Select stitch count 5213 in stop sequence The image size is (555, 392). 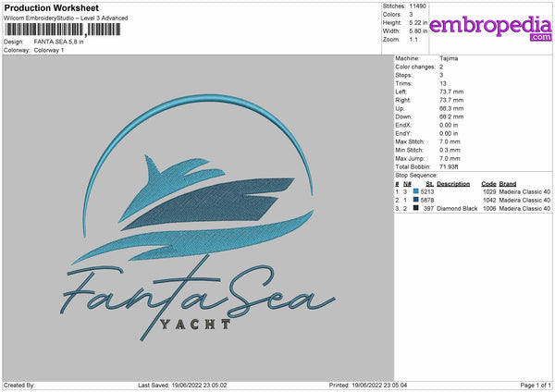pyautogui.click(x=427, y=191)
